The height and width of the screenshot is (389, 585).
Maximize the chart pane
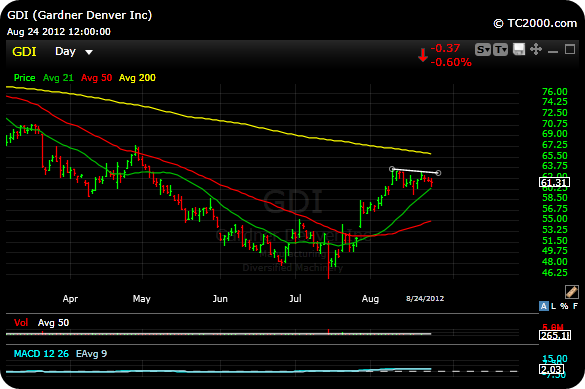point(570,49)
